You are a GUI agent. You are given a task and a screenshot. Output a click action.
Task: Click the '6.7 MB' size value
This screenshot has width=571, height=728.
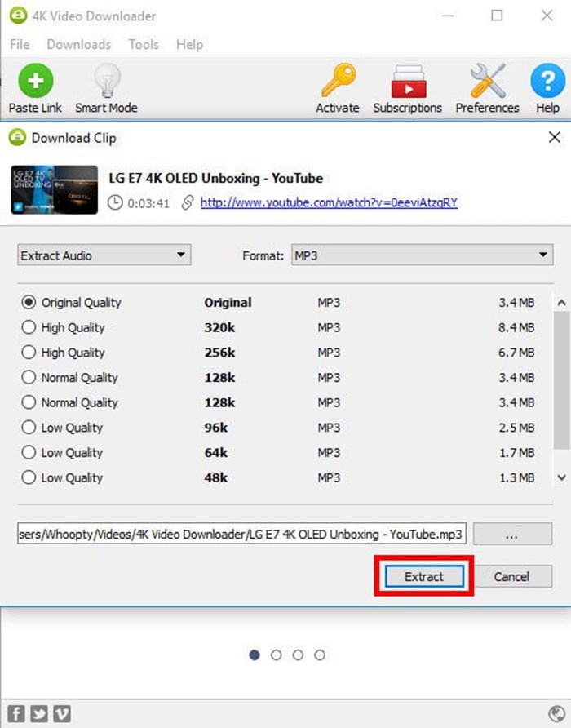point(516,353)
